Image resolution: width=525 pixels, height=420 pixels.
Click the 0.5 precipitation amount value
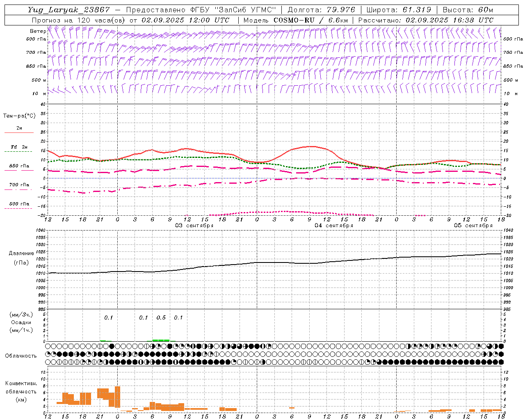click(161, 318)
